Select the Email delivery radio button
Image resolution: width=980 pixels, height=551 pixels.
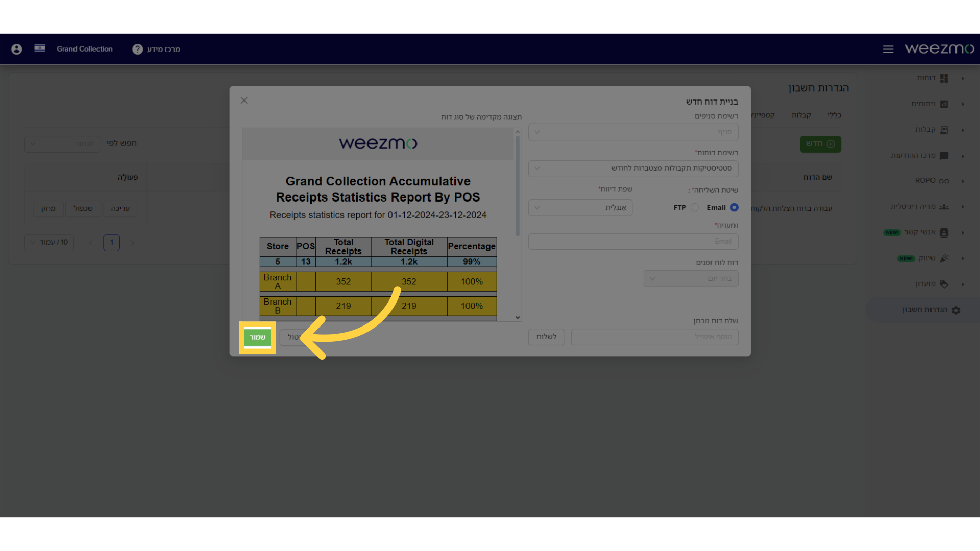click(734, 207)
